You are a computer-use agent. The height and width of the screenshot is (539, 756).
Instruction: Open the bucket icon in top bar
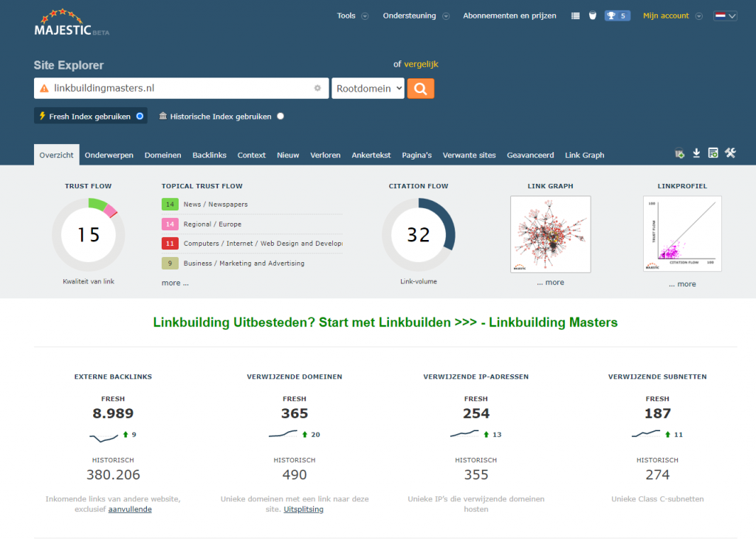592,16
